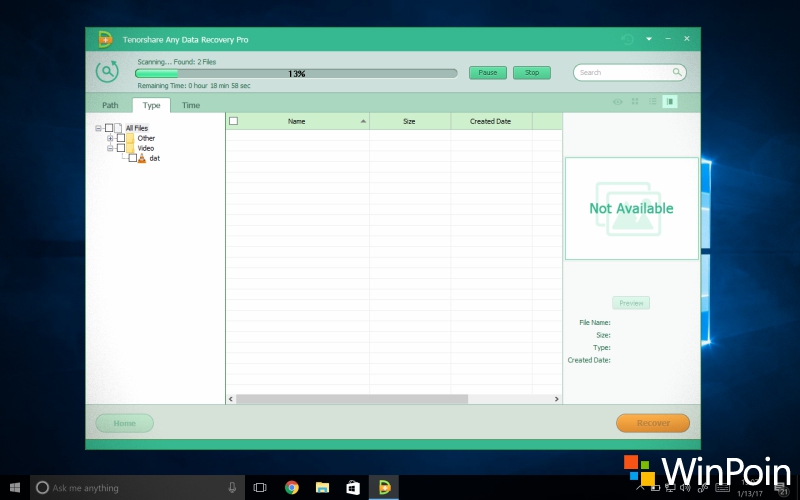Click the Home button
This screenshot has height=500, width=800.
[x=124, y=423]
